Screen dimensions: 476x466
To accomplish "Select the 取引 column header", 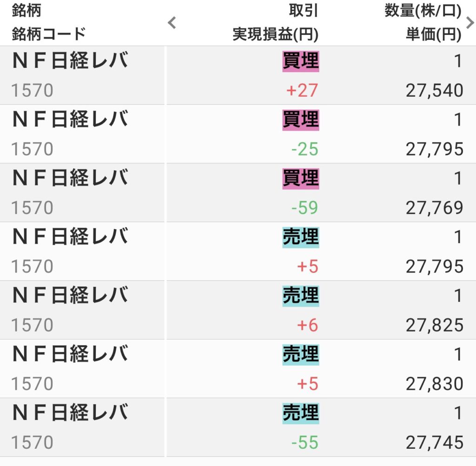I will tap(304, 11).
